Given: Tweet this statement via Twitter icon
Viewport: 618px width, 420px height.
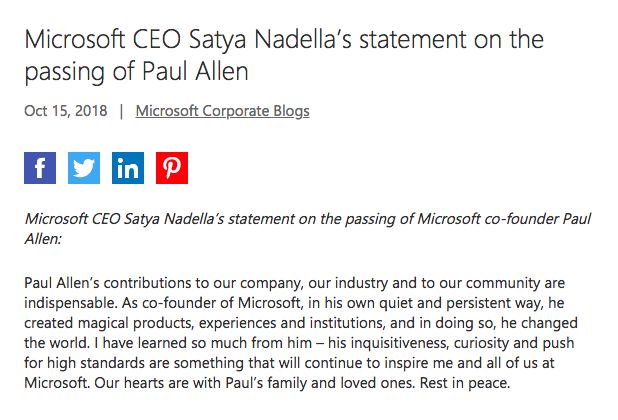Looking at the screenshot, I should [x=84, y=168].
